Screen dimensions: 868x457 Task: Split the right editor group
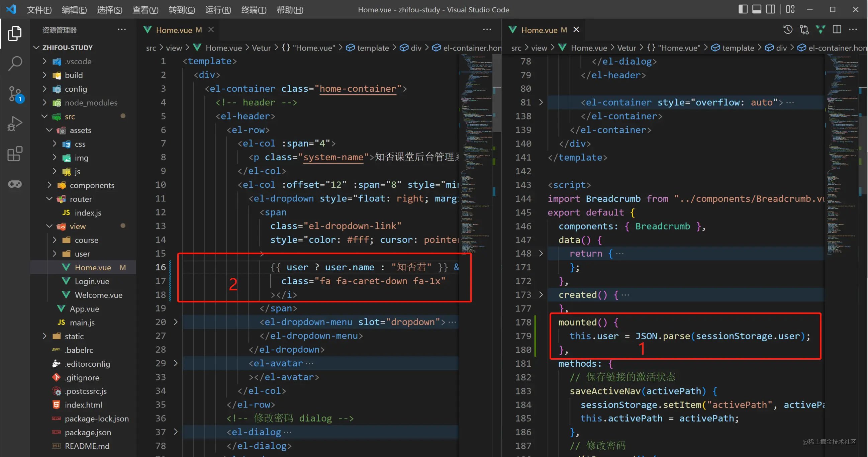pyautogui.click(x=837, y=30)
